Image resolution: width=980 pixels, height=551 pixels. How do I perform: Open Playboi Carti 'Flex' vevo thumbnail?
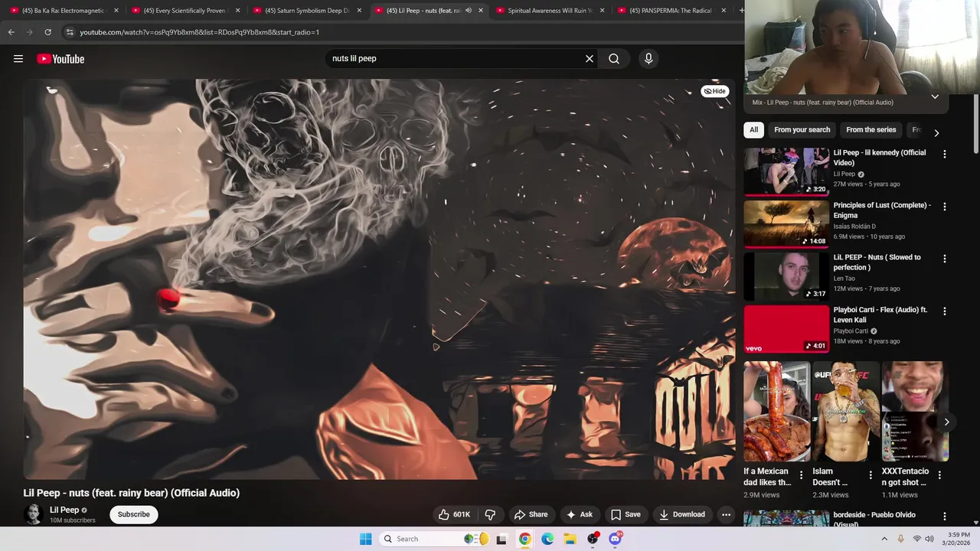point(786,329)
